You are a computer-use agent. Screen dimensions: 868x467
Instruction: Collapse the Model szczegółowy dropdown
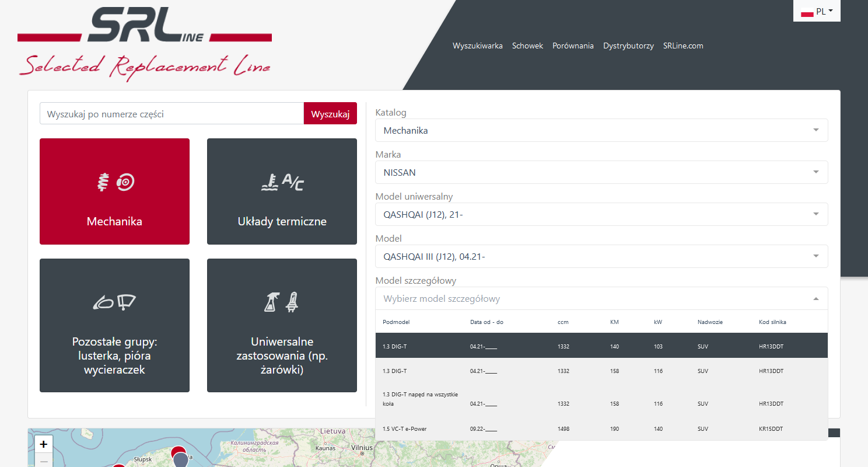point(601,298)
